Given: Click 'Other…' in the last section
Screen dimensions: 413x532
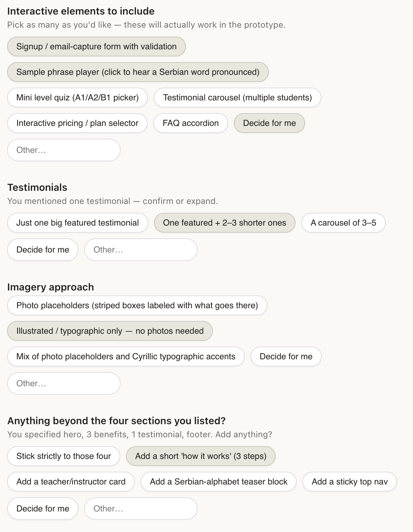Looking at the screenshot, I should [x=141, y=509].
